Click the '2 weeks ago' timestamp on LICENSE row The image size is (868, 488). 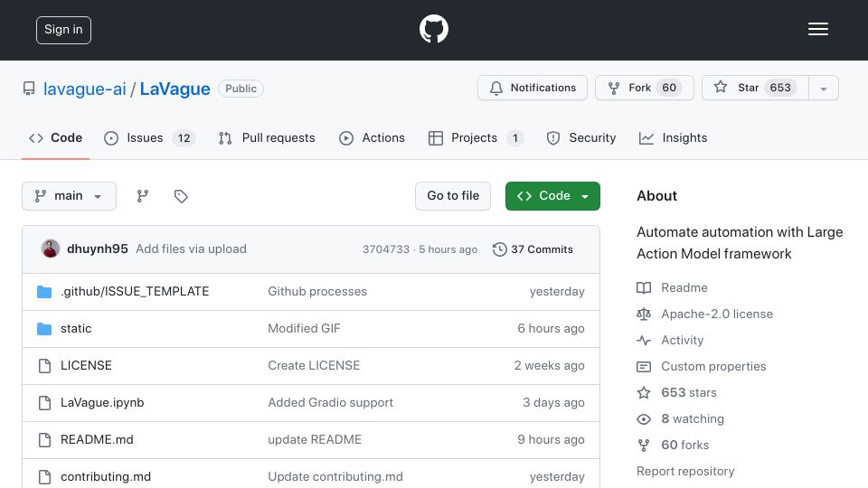tap(549, 366)
